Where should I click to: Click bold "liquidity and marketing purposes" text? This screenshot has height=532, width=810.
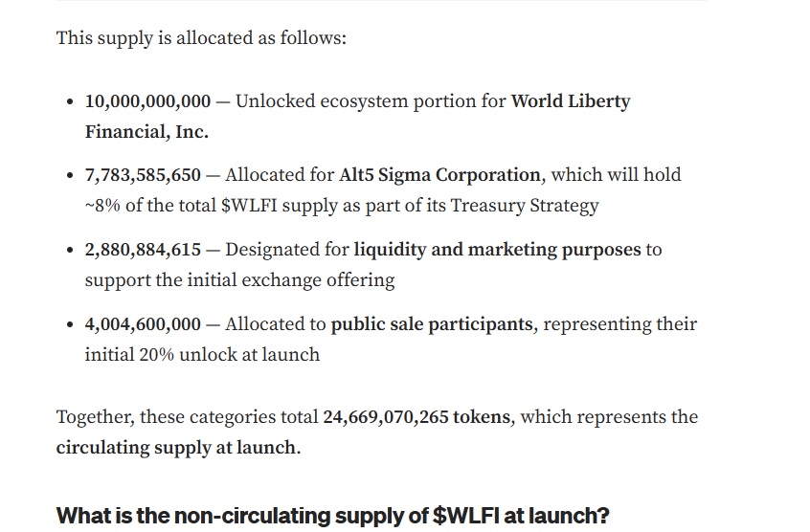(x=497, y=250)
